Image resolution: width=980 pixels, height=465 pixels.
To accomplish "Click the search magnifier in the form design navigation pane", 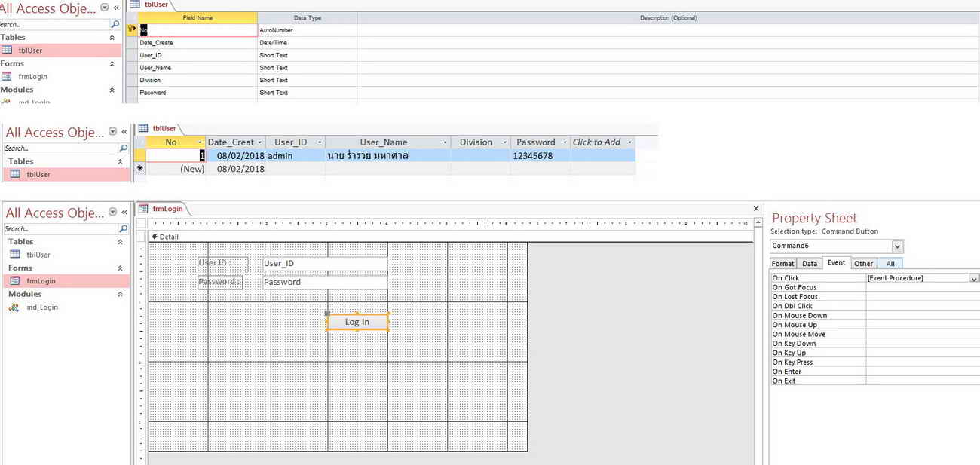I will (123, 228).
